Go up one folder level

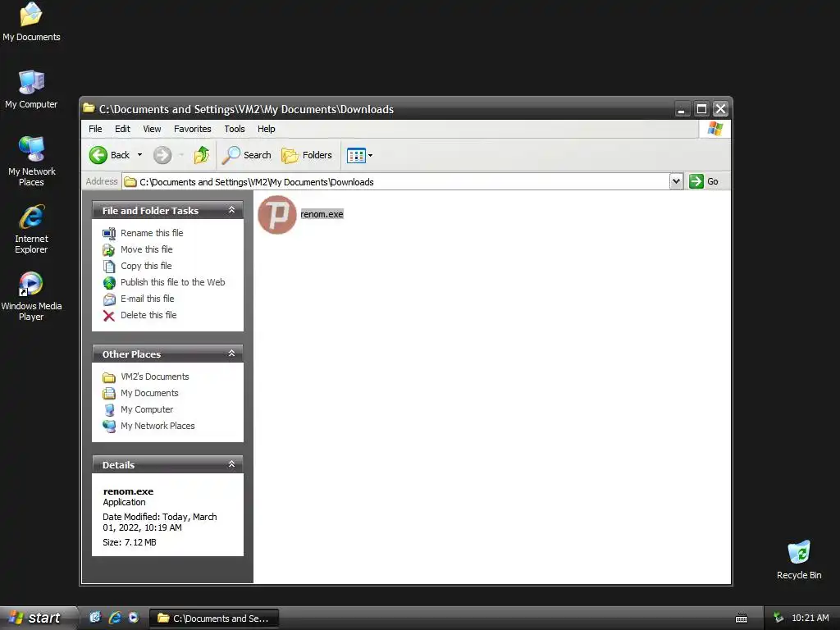(x=202, y=155)
